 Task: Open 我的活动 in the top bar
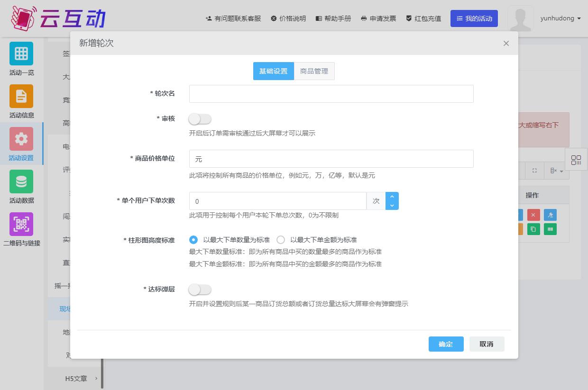(474, 18)
